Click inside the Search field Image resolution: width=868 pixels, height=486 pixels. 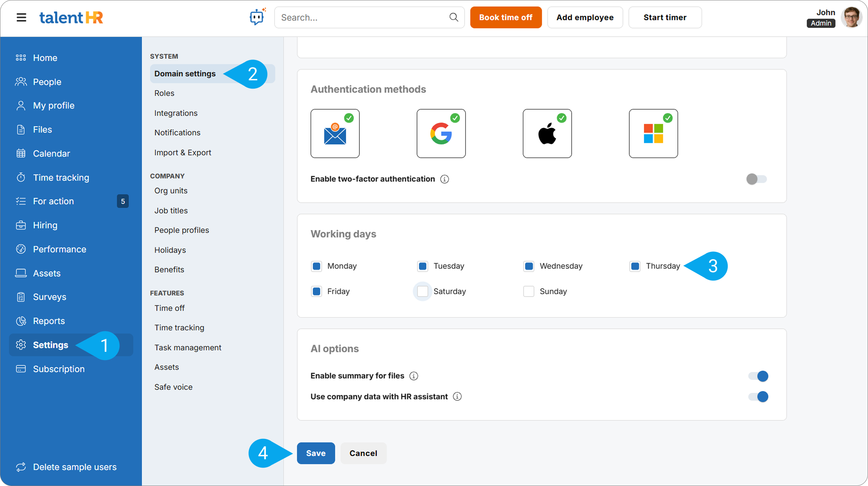pyautogui.click(x=362, y=17)
